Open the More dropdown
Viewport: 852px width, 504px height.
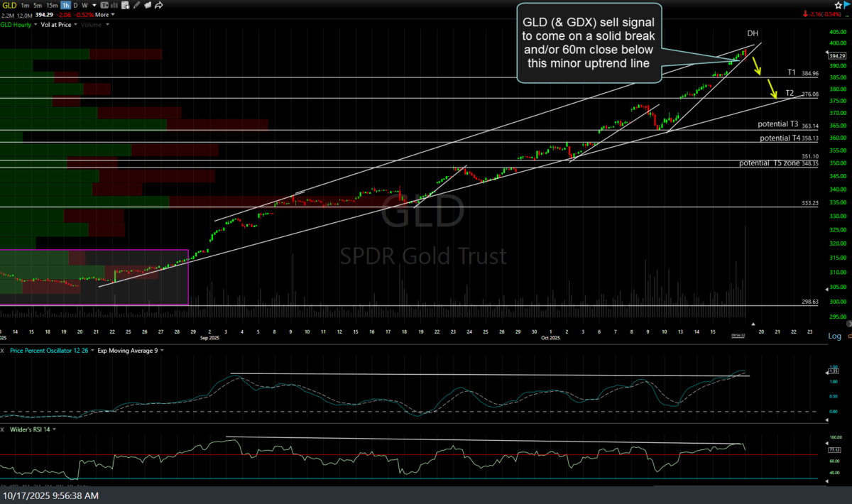[x=104, y=14]
